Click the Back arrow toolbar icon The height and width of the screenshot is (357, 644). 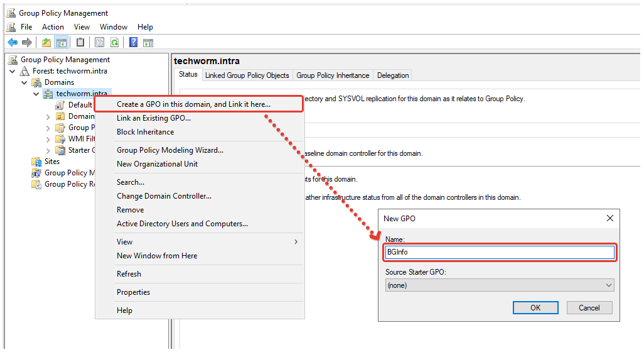point(12,42)
